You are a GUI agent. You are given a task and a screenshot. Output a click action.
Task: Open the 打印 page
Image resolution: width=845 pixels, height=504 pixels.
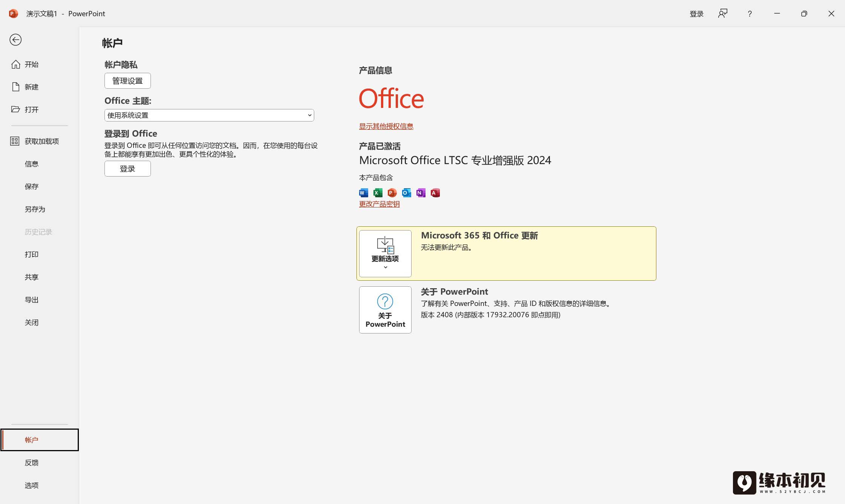tap(39, 254)
